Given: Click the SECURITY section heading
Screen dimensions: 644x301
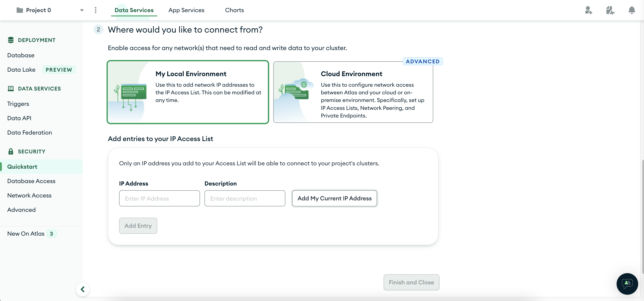Looking at the screenshot, I should point(32,151).
